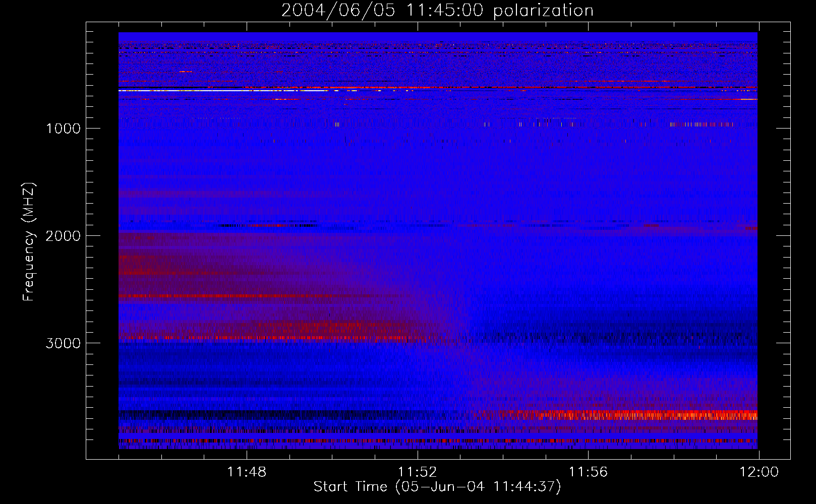
Task: Click the 2000 frequency tick label
Action: [x=63, y=236]
